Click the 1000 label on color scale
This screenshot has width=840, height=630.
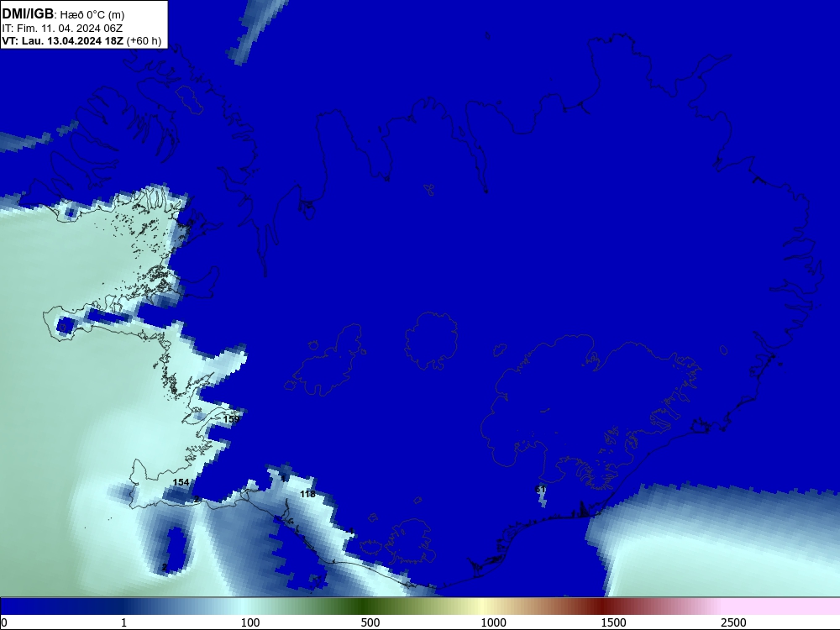pyautogui.click(x=493, y=622)
